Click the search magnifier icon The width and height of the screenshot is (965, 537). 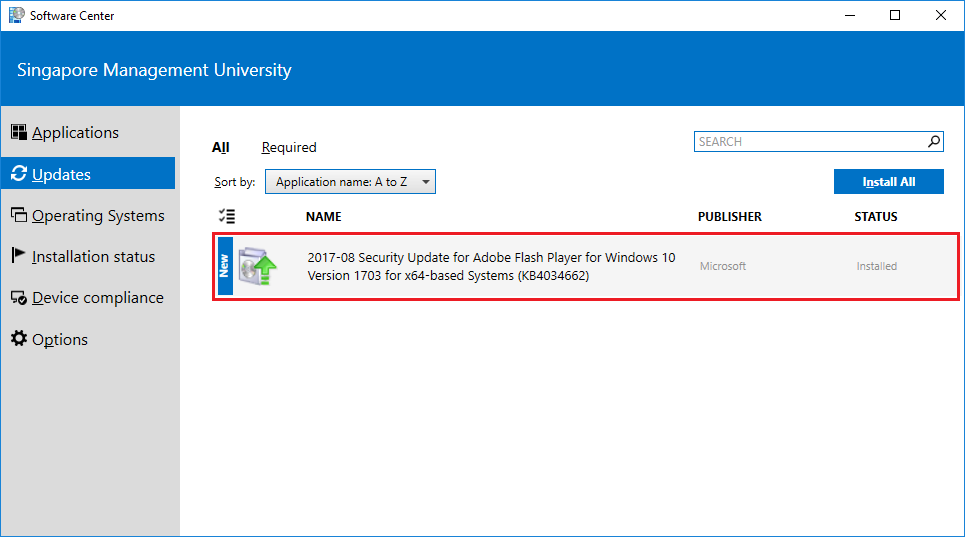[x=934, y=141]
